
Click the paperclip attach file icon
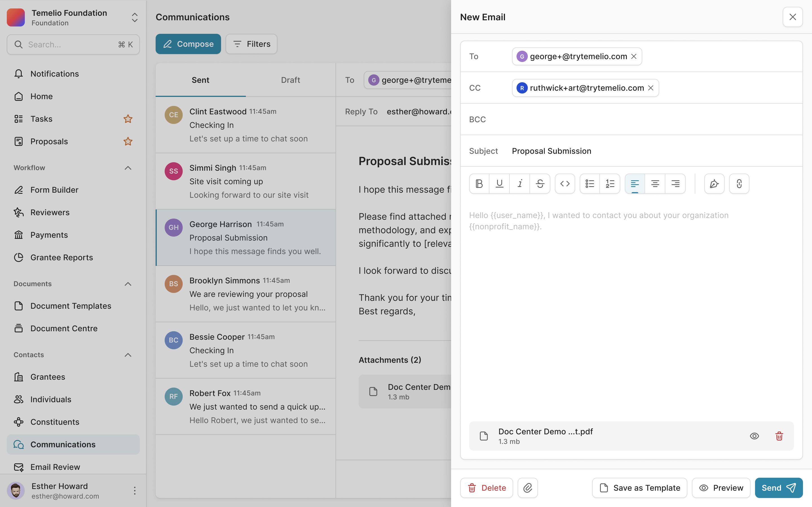click(x=528, y=488)
